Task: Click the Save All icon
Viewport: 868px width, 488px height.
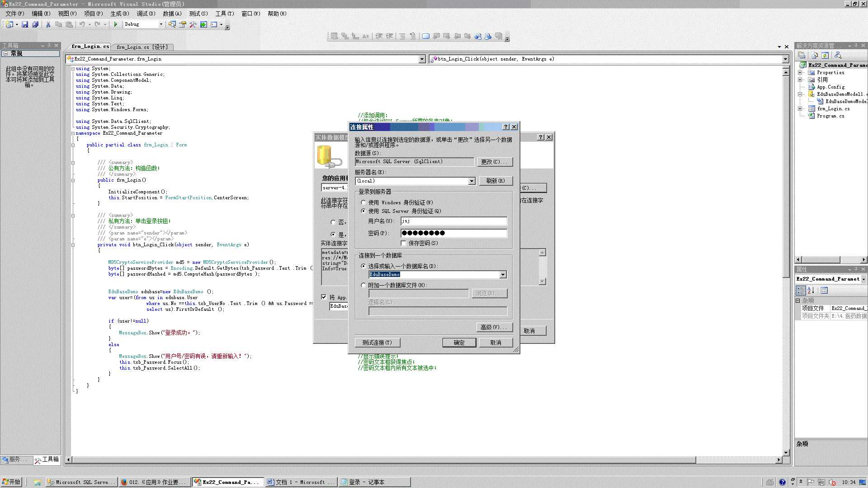Action: [35, 24]
